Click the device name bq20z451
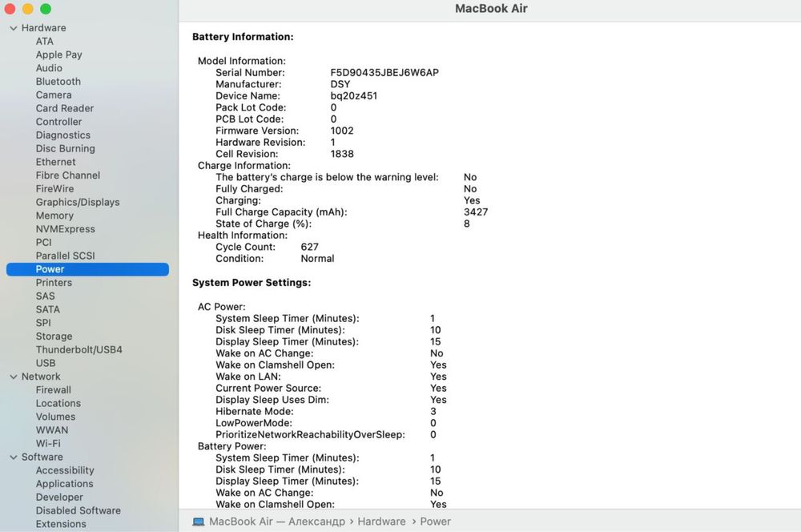Image resolution: width=801 pixels, height=532 pixels. 353,96
